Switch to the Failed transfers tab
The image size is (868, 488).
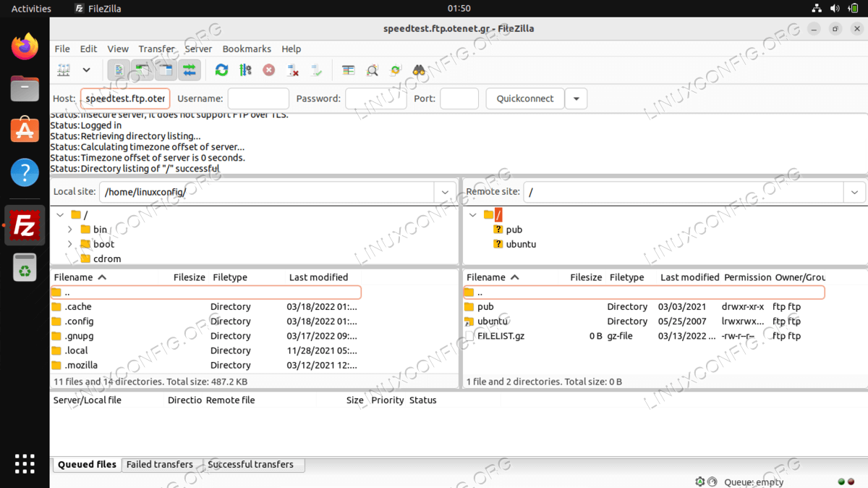tap(160, 465)
